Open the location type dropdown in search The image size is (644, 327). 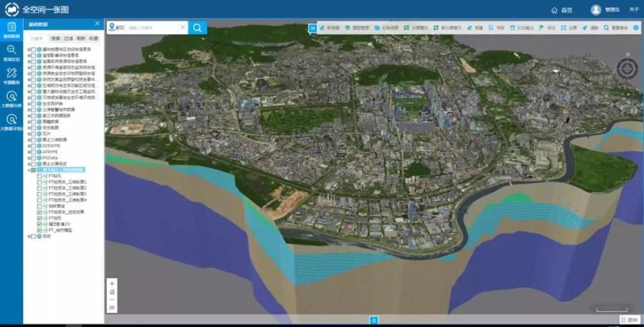pos(116,28)
